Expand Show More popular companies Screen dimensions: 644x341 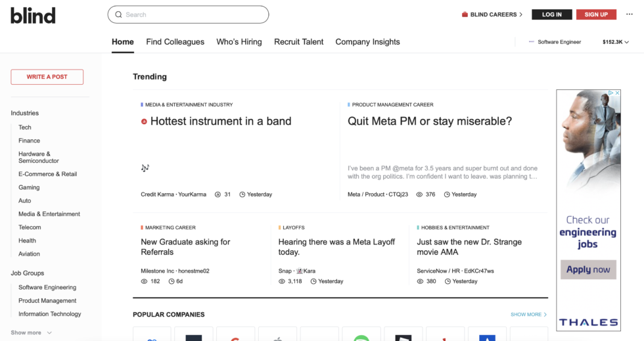(528, 315)
